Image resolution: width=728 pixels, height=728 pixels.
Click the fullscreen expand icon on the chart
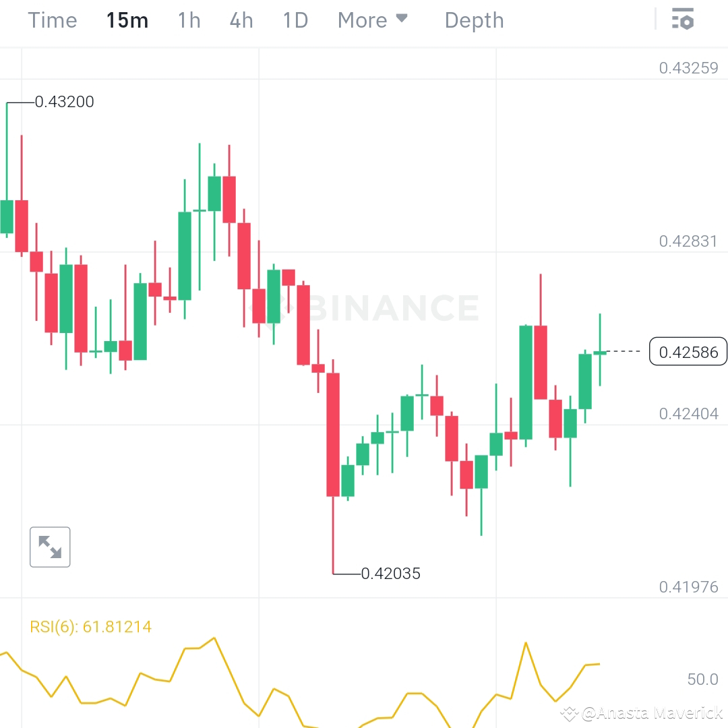click(x=50, y=547)
